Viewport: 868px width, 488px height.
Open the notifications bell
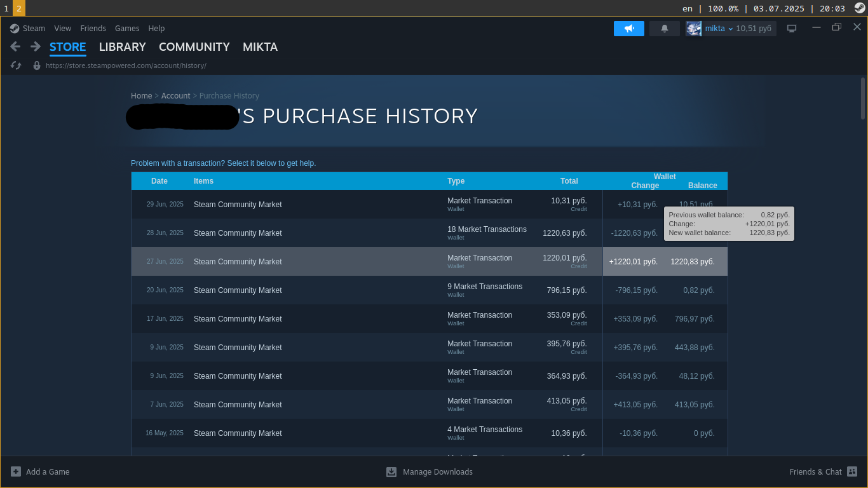click(x=665, y=29)
